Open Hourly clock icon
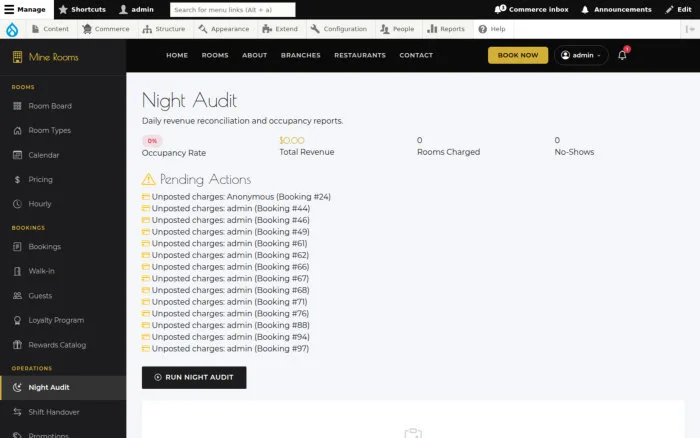 (17, 204)
